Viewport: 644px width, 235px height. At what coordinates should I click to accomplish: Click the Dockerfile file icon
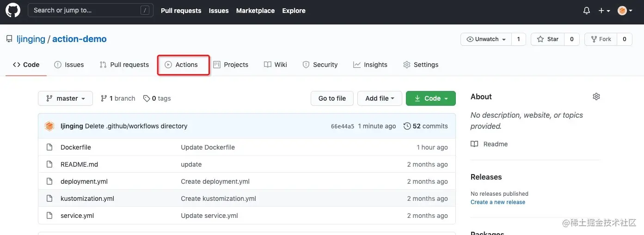coord(49,147)
